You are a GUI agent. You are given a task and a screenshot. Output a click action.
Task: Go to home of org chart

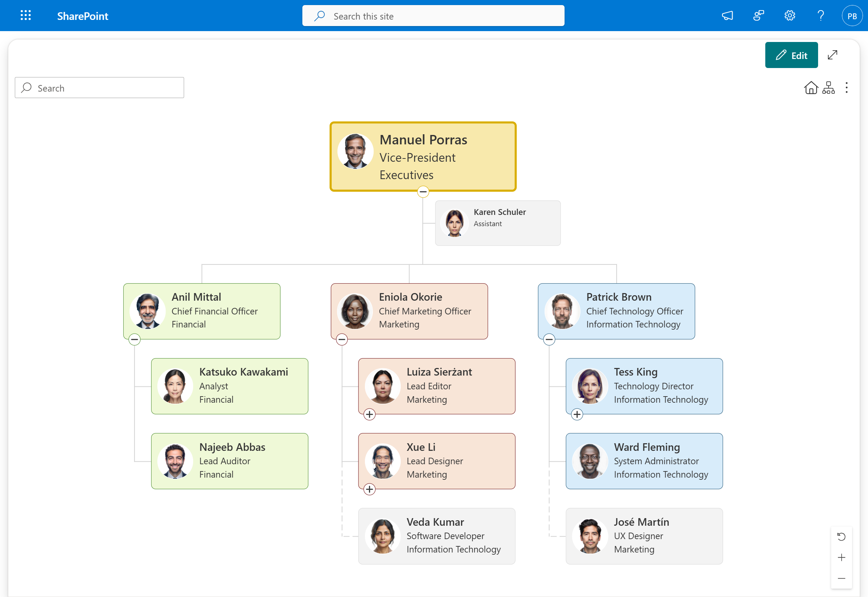(811, 88)
